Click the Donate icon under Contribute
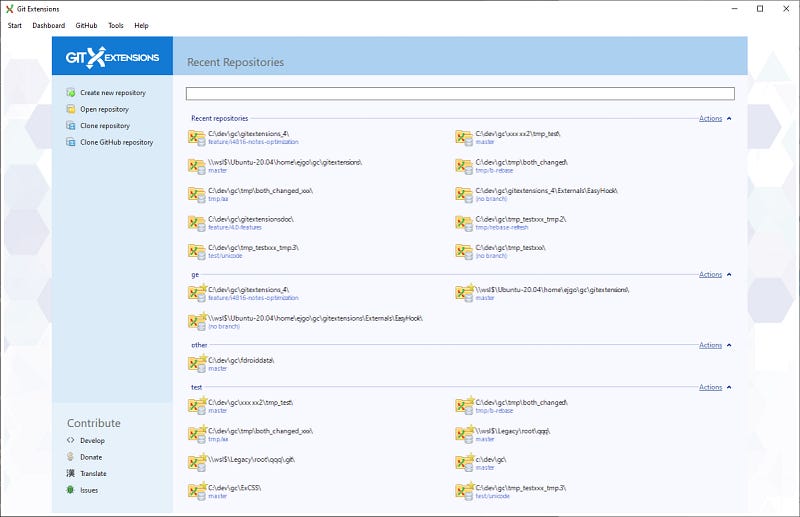Image resolution: width=800 pixels, height=517 pixels. 71,457
